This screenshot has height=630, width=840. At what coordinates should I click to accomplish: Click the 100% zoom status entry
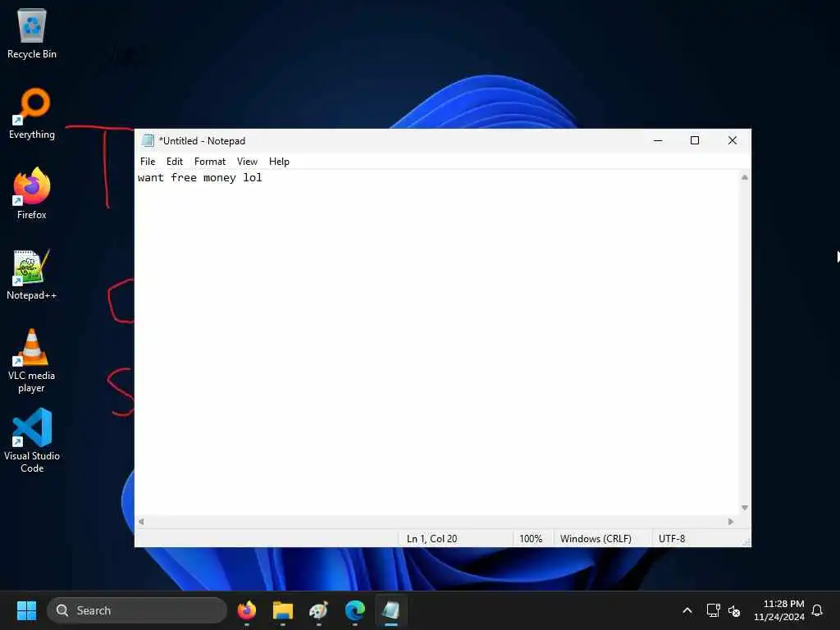(531, 538)
